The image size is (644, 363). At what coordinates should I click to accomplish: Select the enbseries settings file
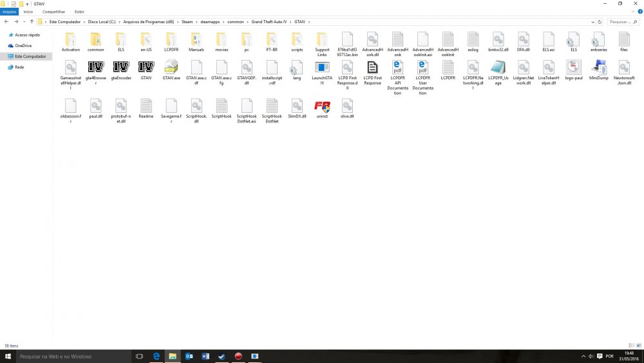click(599, 42)
